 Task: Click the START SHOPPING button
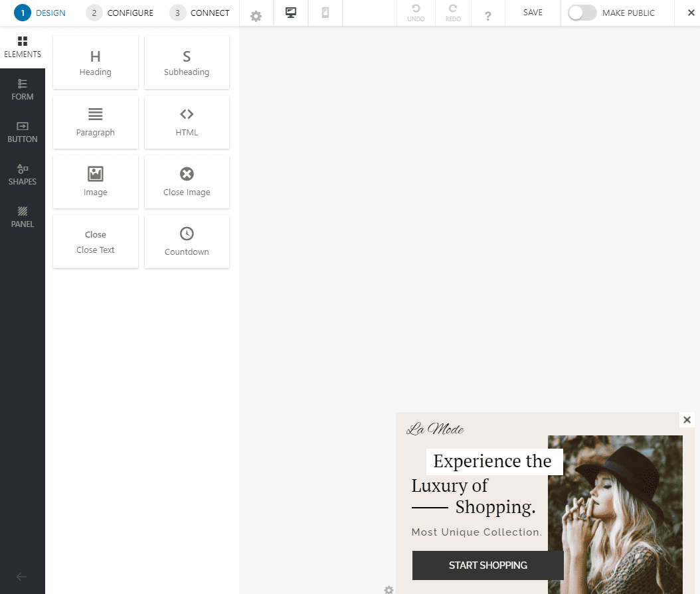(x=487, y=565)
